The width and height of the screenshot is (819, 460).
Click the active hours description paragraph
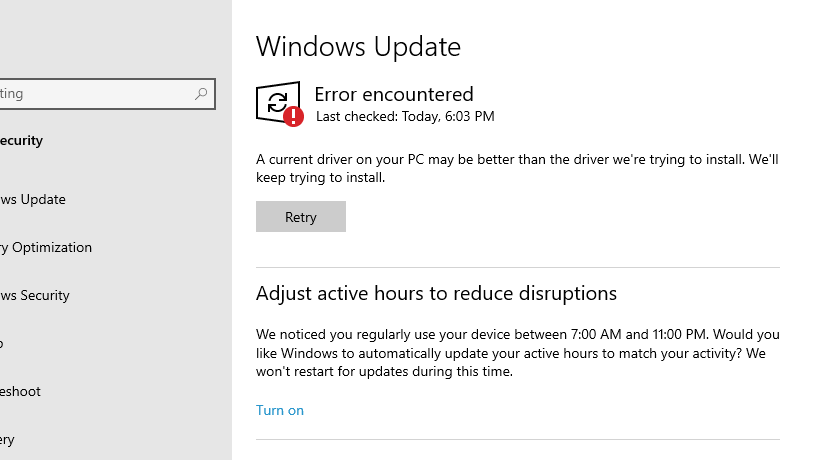(517, 353)
